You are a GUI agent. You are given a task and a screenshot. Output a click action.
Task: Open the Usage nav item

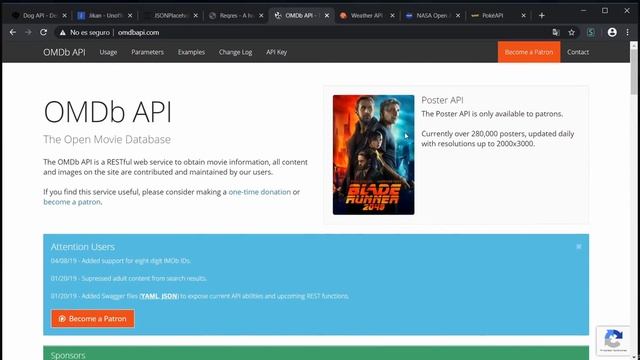(x=108, y=52)
